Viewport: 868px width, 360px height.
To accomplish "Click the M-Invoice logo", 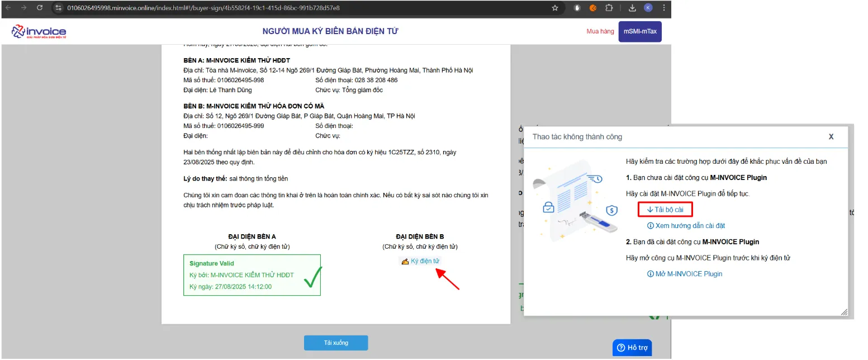I will pyautogui.click(x=39, y=32).
